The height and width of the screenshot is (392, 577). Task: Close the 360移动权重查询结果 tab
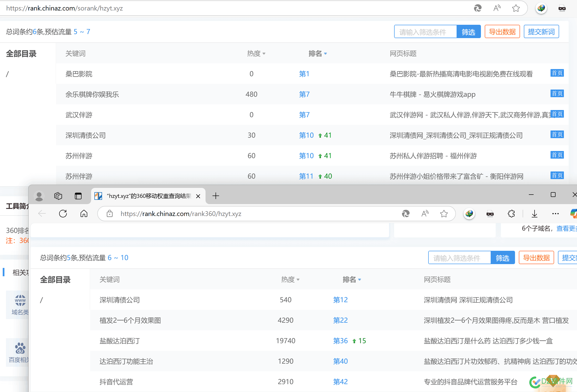click(198, 196)
